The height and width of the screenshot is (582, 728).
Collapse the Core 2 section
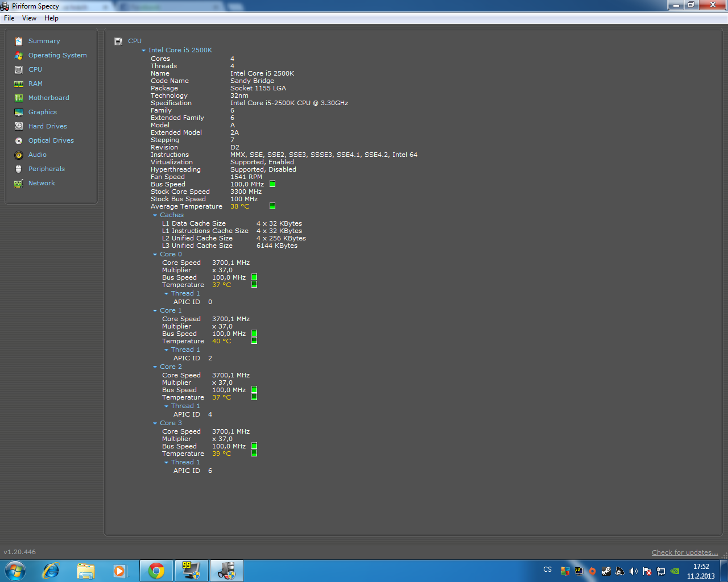155,367
